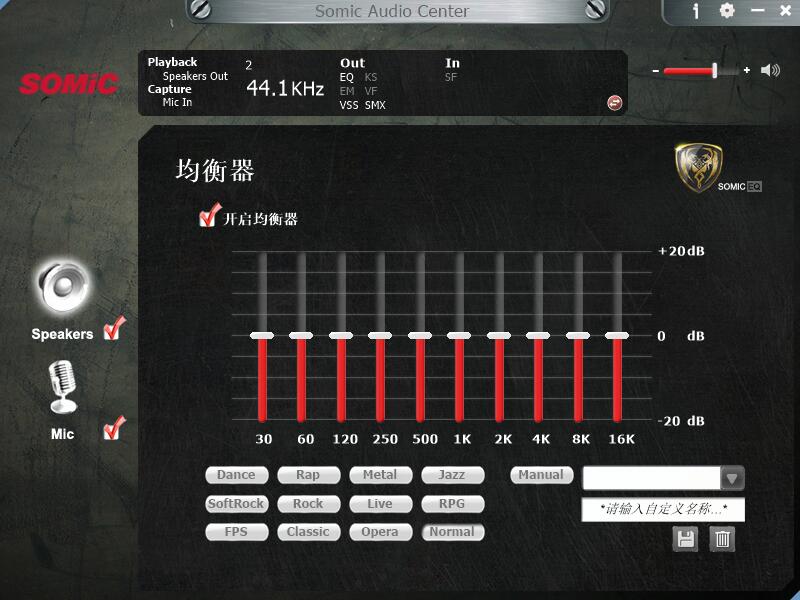
Task: Save the custom EQ preset (floppy icon)
Action: [x=685, y=539]
